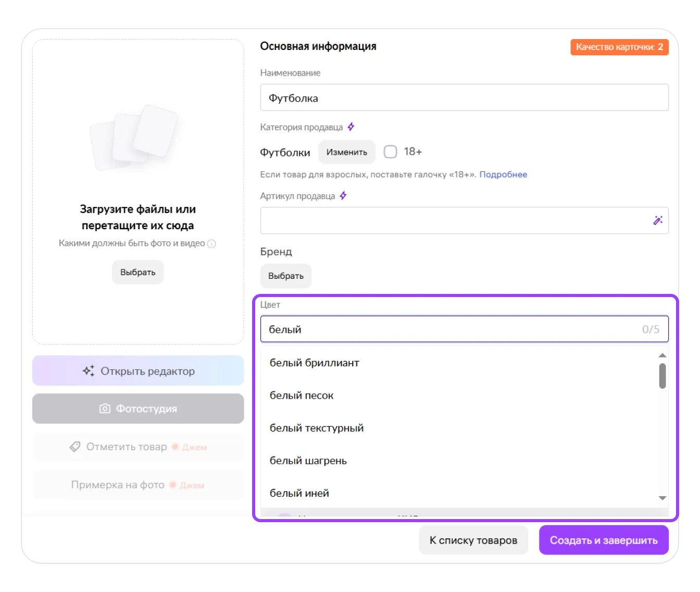Click the placeholder cards upload illustration

click(134, 138)
